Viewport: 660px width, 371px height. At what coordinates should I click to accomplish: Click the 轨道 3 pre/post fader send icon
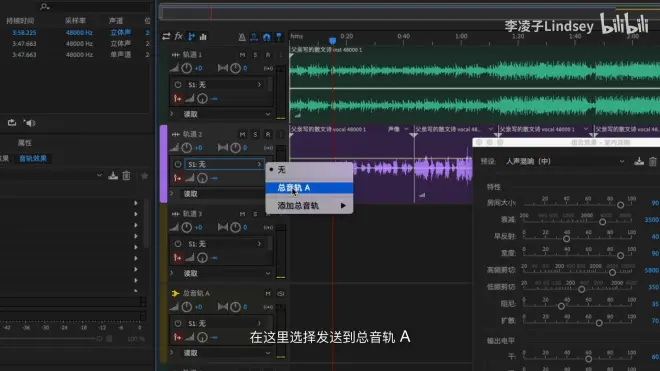point(178,258)
